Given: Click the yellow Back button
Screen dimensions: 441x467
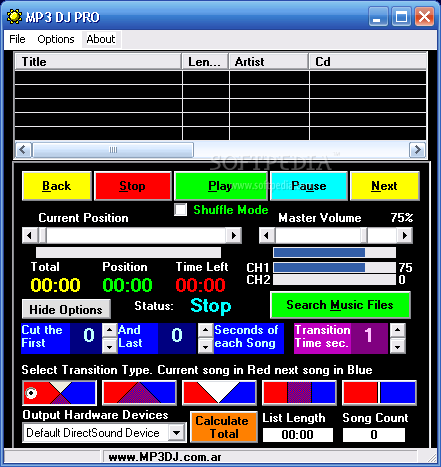Looking at the screenshot, I should pyautogui.click(x=57, y=186).
